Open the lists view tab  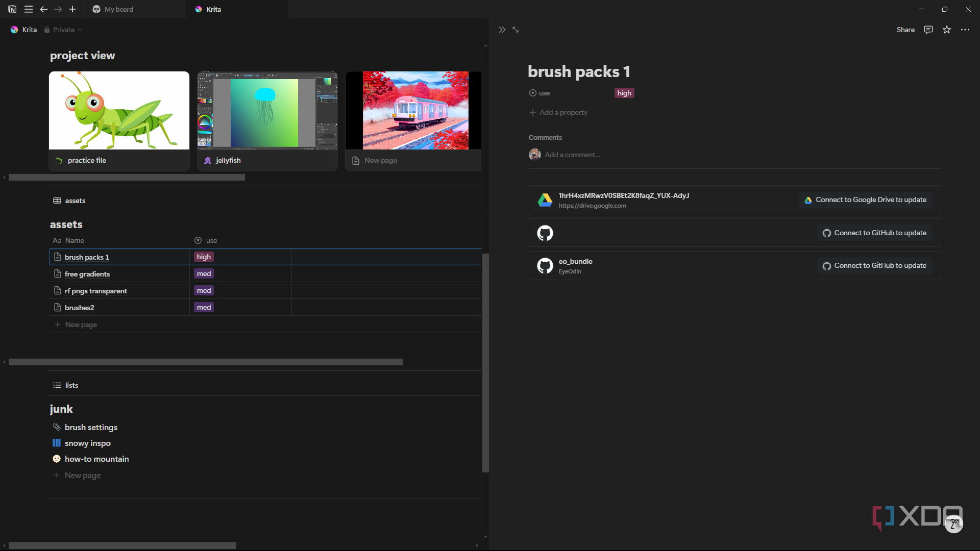pos(66,385)
